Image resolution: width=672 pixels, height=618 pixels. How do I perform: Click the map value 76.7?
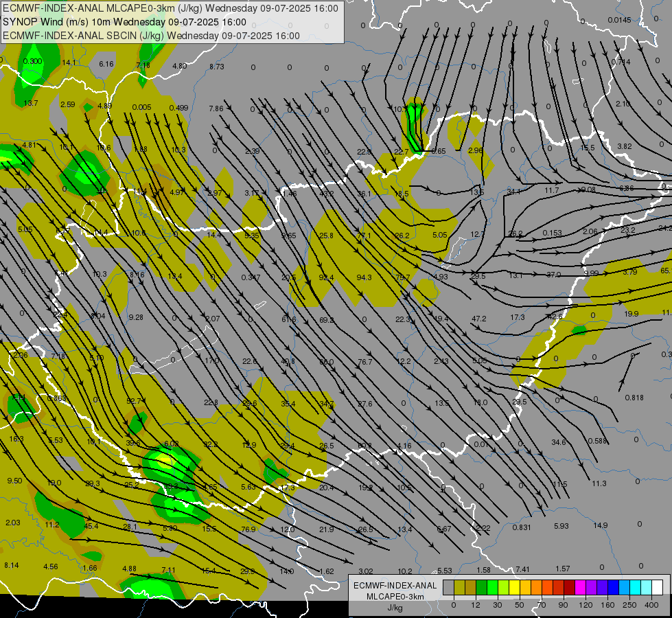pos(364,362)
